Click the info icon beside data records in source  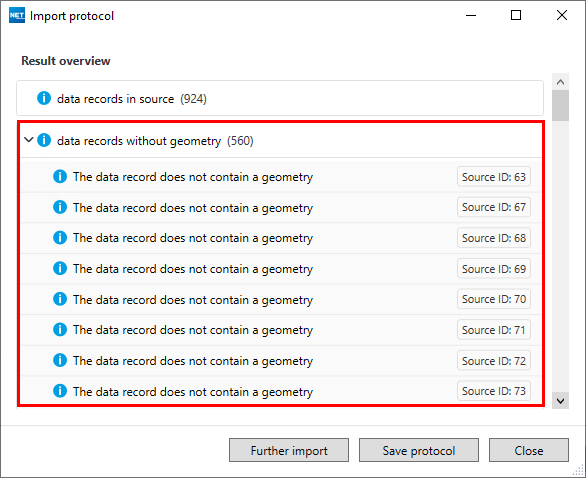coord(44,98)
